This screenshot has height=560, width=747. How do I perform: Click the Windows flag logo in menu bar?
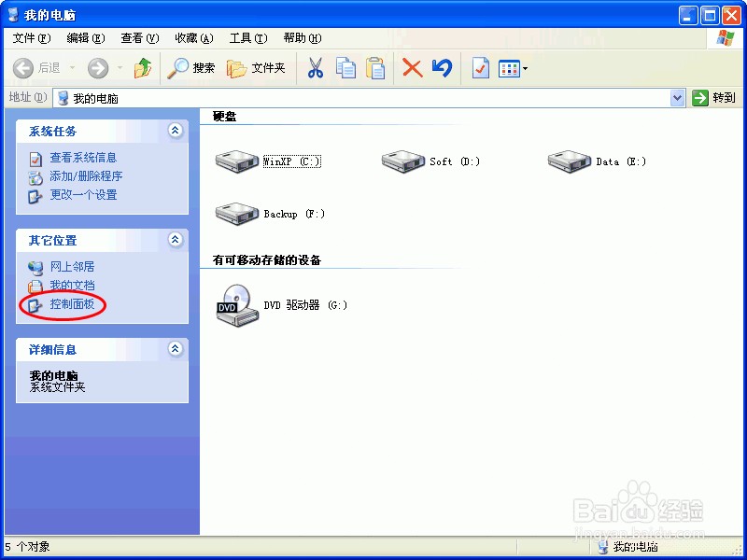pyautogui.click(x=725, y=38)
